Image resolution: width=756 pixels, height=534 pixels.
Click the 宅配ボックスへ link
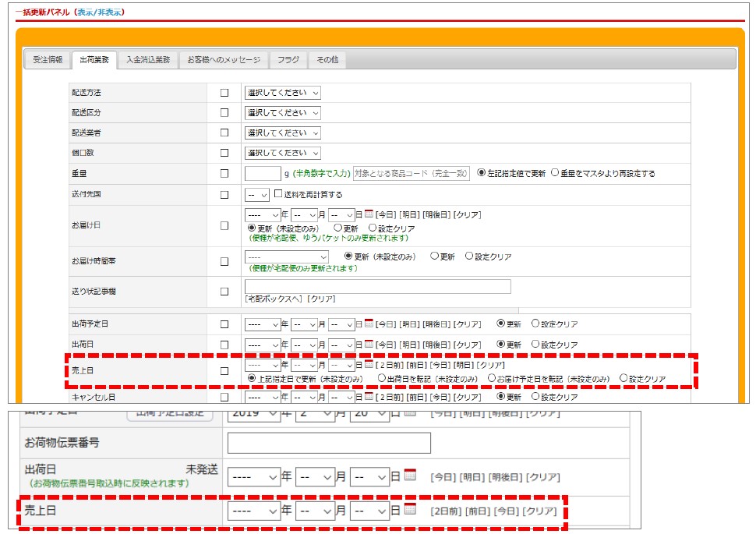(x=274, y=299)
